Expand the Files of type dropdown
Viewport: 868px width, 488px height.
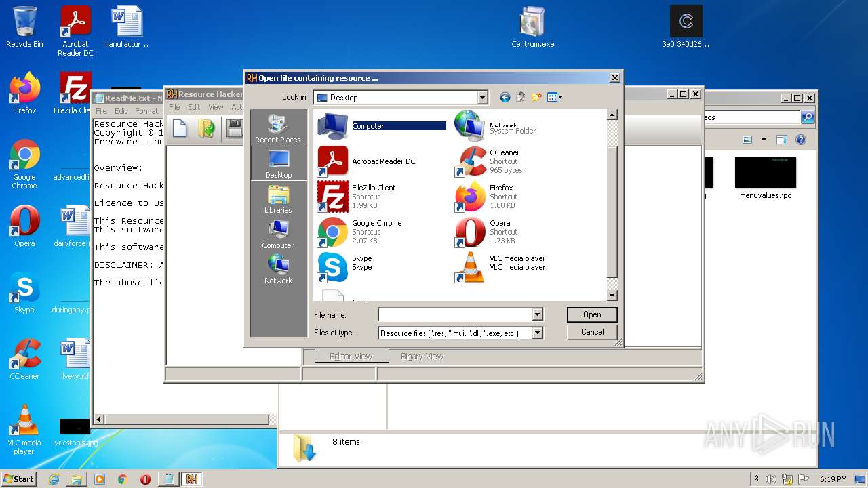(537, 333)
